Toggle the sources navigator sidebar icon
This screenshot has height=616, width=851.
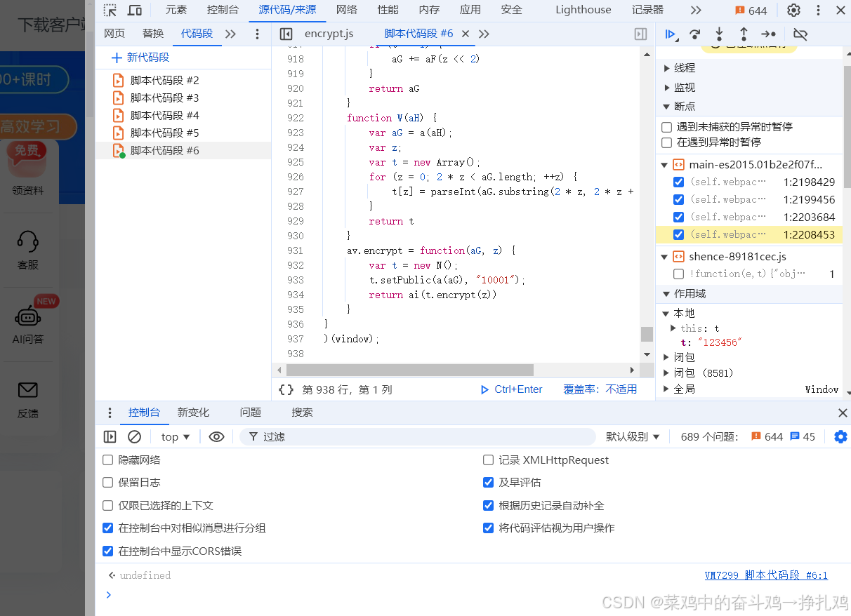(286, 34)
